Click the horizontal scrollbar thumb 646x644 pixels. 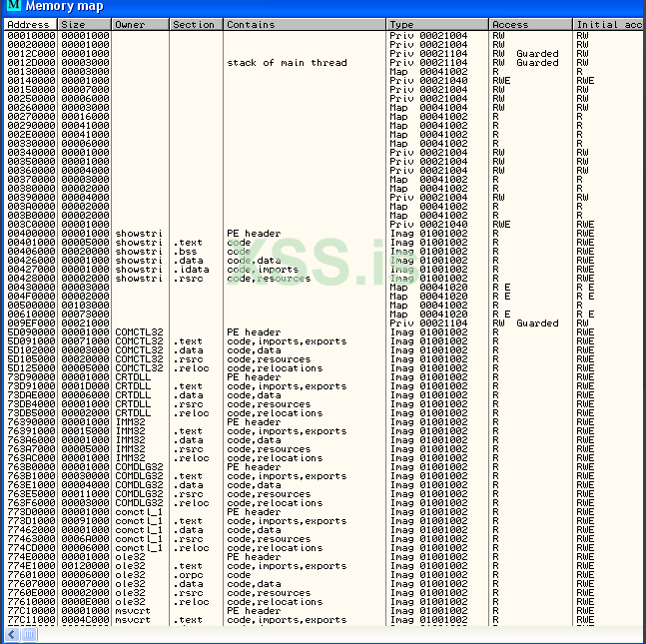click(x=29, y=634)
